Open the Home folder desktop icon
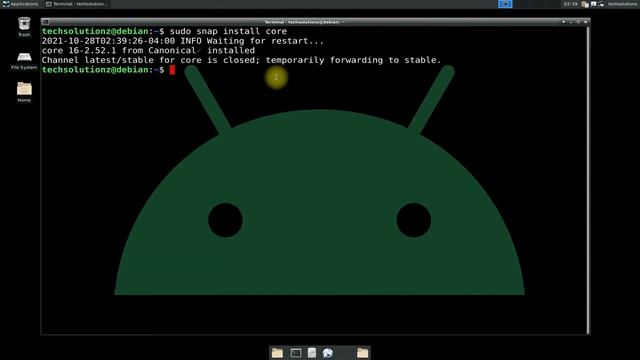 [24, 91]
